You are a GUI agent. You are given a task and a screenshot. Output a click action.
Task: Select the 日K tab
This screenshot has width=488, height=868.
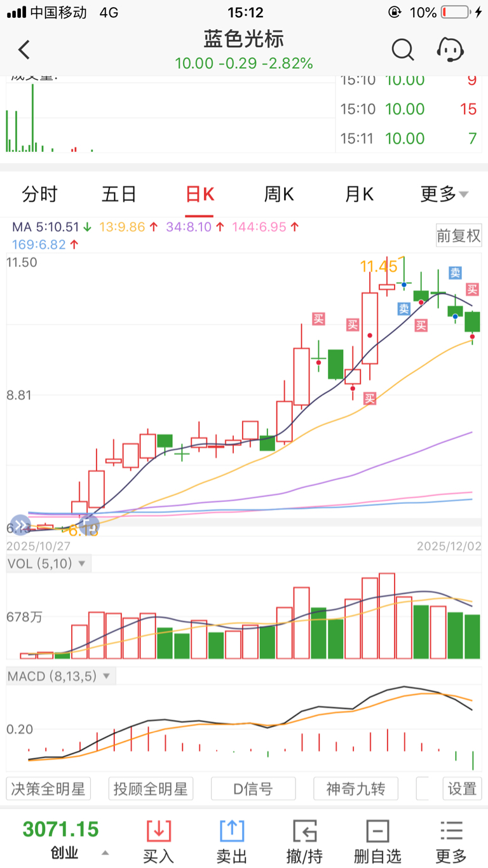[x=200, y=194]
